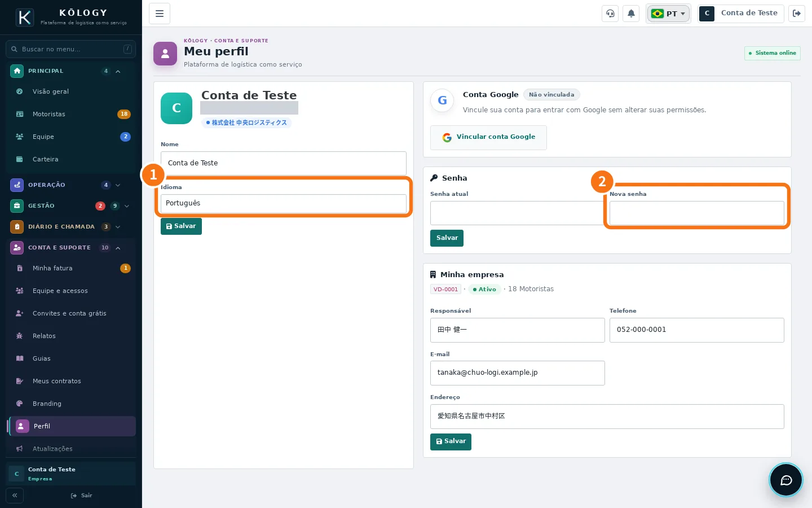Screen dimensions: 812x508
Task: Click the Kölogy logo
Action: pyautogui.click(x=25, y=17)
